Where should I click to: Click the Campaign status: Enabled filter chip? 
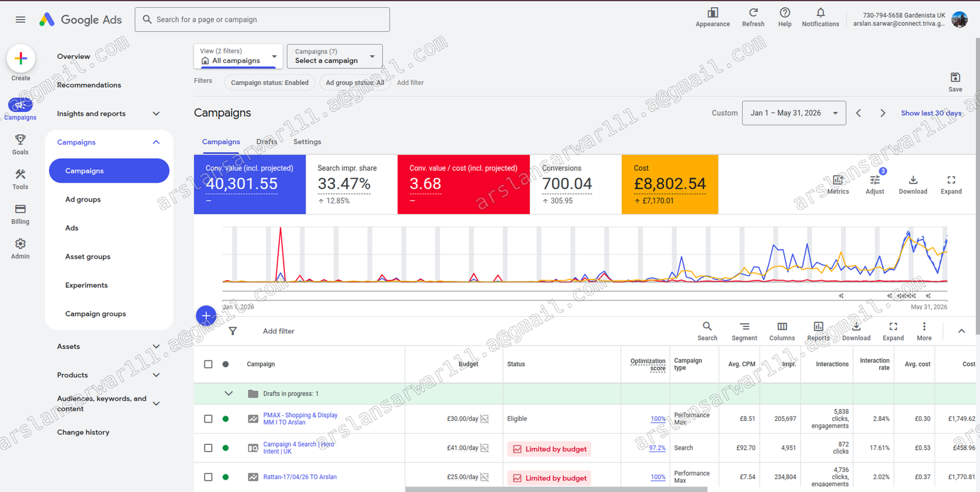click(x=269, y=83)
